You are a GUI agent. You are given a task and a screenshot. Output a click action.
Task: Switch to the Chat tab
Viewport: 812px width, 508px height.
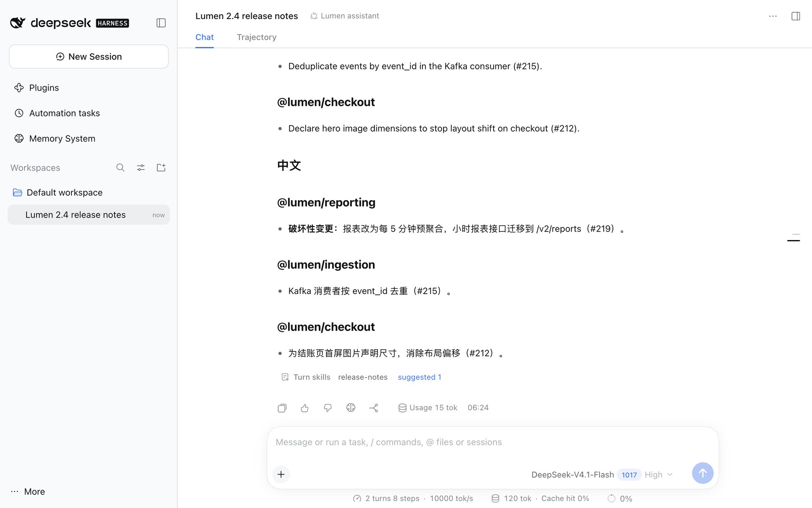tap(204, 37)
